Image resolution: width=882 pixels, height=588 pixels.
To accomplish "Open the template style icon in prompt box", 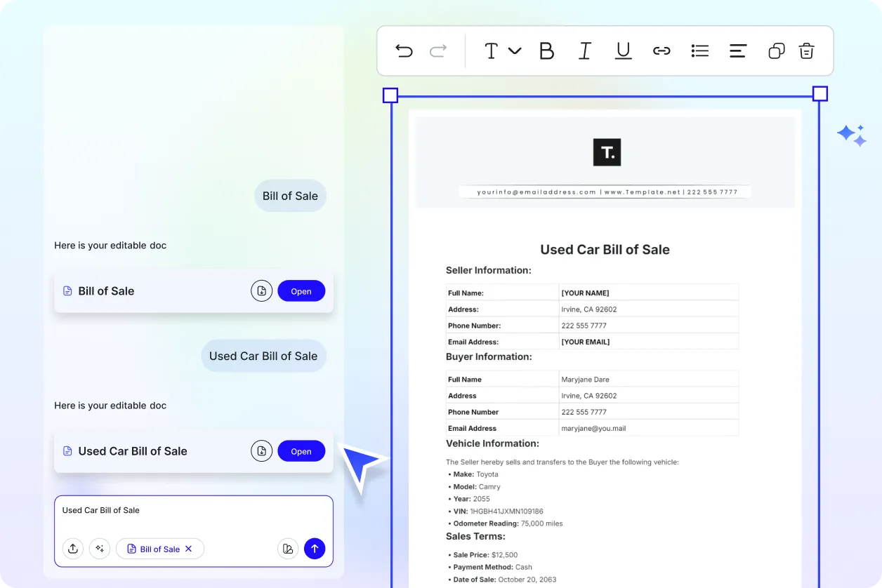I will pos(288,549).
